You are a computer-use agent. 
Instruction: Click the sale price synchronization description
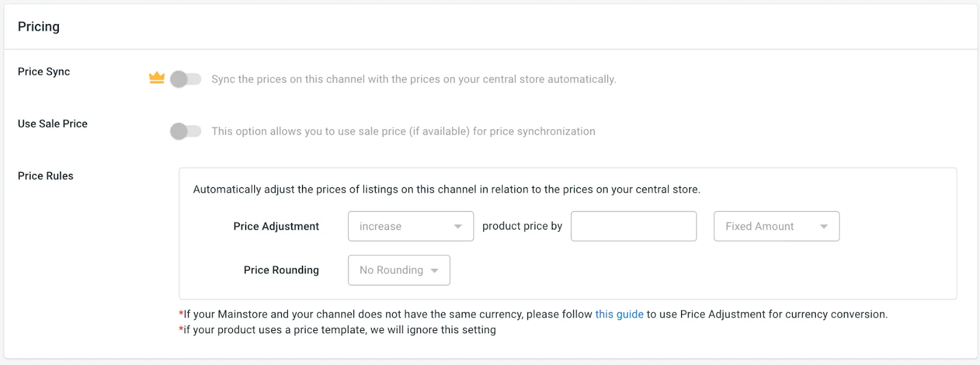[403, 131]
